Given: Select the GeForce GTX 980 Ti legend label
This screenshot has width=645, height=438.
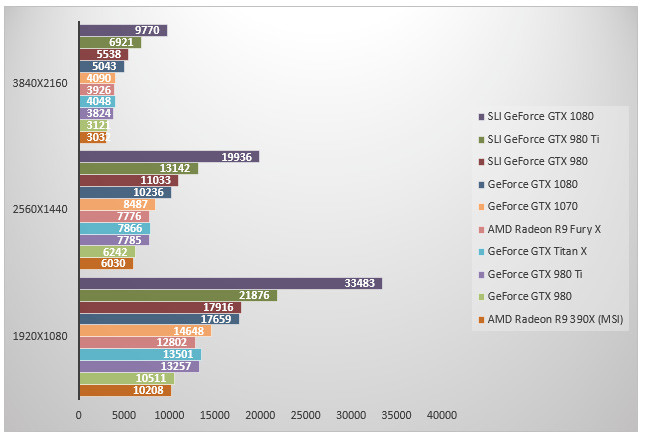Looking at the screenshot, I should click(535, 274).
